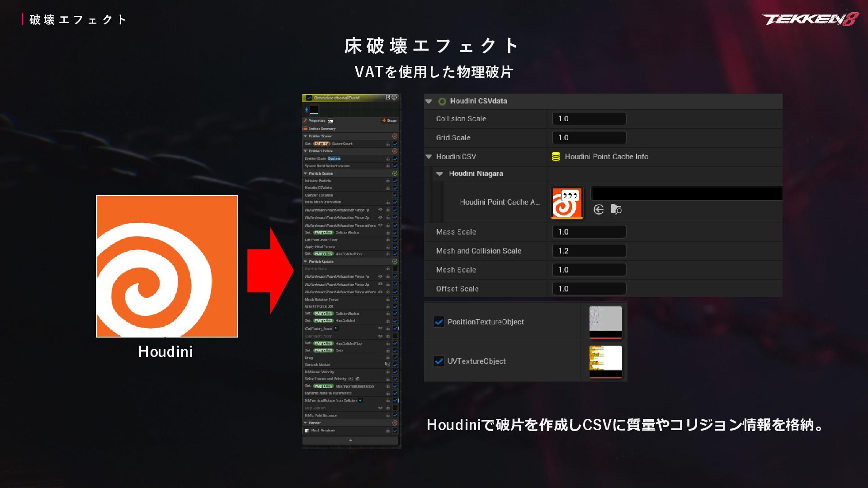Collapse the Particle Update group

[305, 262]
